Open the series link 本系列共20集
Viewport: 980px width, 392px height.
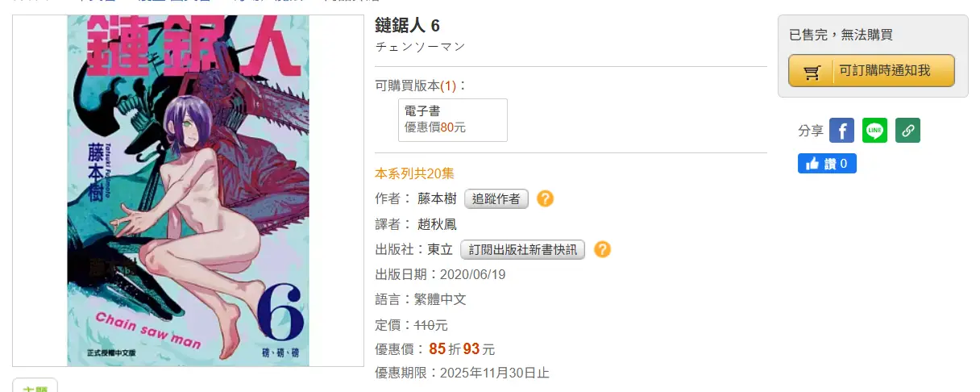point(415,173)
